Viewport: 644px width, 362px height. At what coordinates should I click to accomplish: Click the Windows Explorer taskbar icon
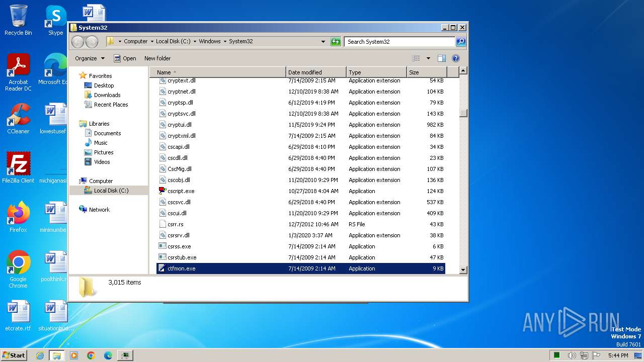(57, 355)
